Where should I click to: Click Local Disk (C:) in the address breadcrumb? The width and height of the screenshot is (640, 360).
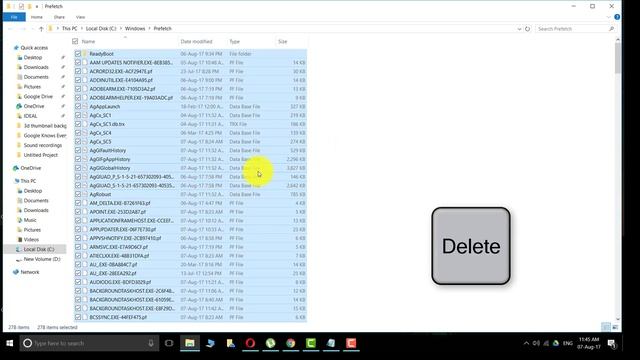point(101,29)
